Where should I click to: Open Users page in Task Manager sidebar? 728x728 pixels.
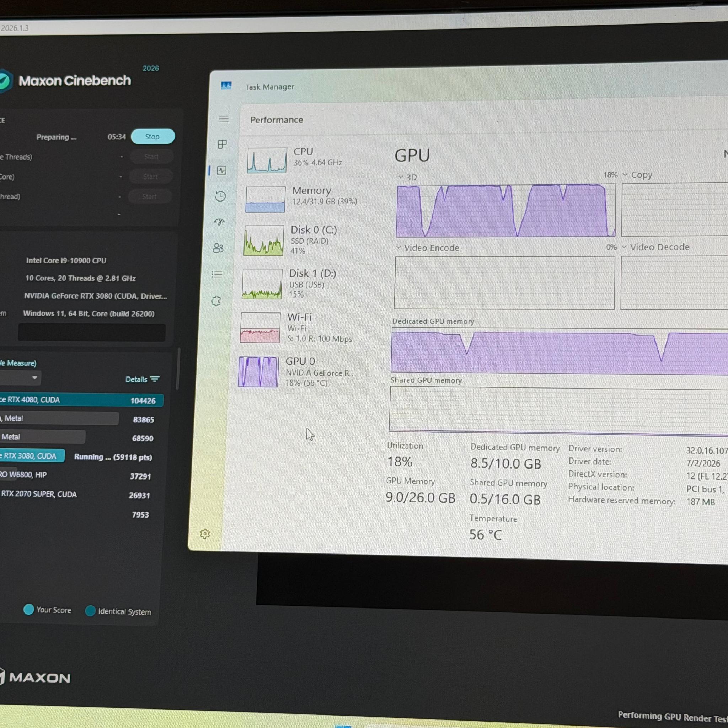tap(218, 248)
